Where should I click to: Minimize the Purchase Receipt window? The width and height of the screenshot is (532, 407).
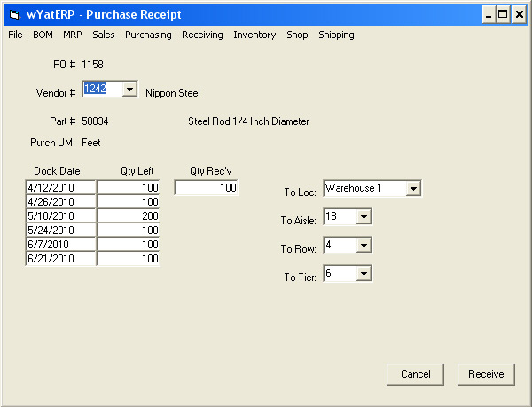(489, 15)
